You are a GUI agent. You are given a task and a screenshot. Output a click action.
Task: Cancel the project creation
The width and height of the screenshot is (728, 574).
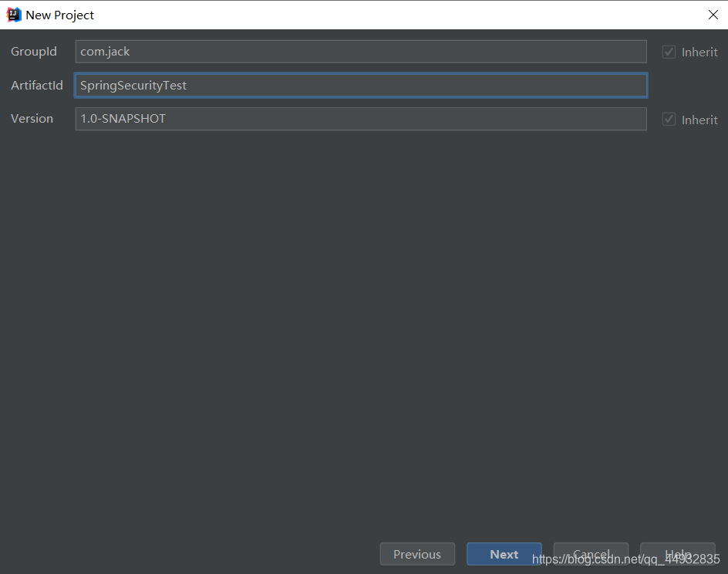pyautogui.click(x=591, y=554)
